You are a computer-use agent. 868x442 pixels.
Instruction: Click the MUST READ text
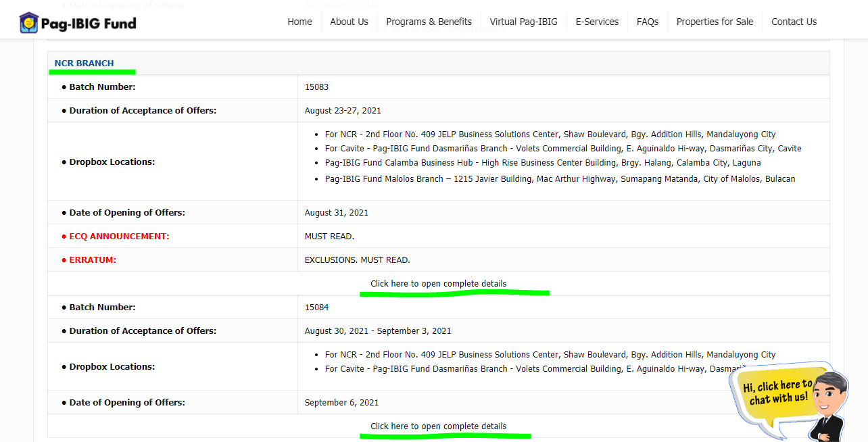(329, 237)
